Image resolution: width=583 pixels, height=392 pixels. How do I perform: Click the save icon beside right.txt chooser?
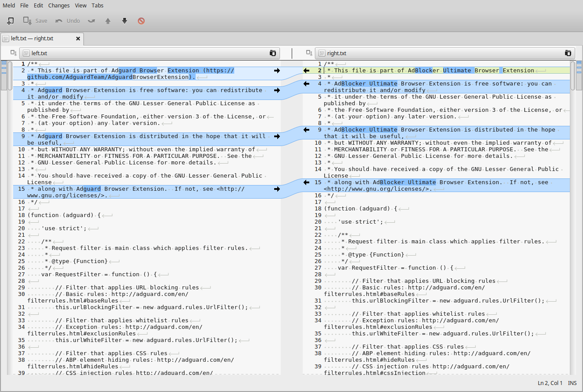[x=309, y=53]
